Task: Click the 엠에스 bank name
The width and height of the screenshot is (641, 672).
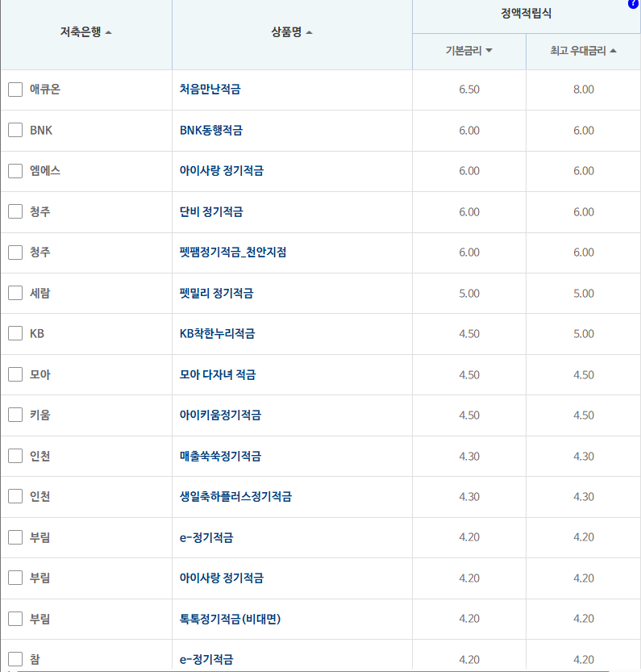Action: pos(45,170)
